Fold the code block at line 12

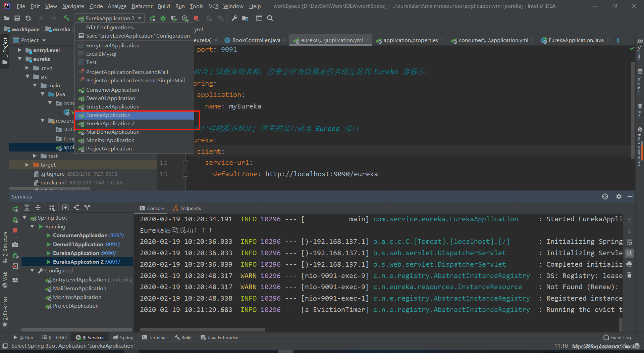(185, 163)
